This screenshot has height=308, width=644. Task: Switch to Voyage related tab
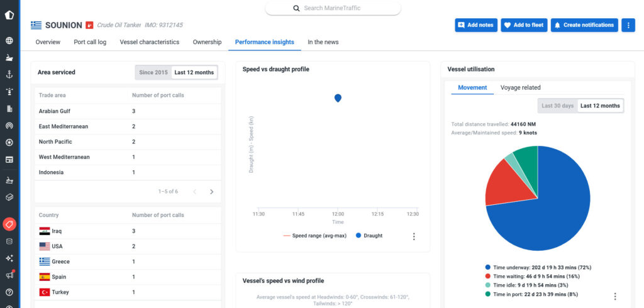pos(520,87)
